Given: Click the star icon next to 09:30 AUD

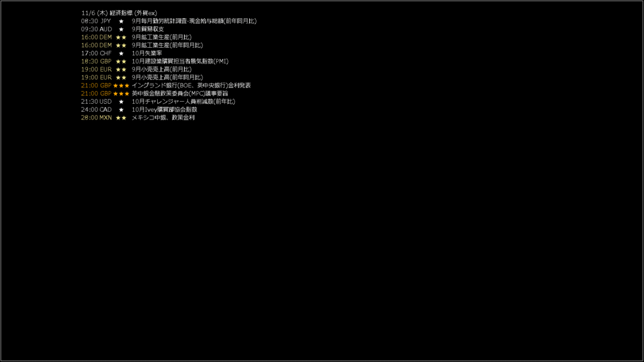Looking at the screenshot, I should pyautogui.click(x=121, y=30).
